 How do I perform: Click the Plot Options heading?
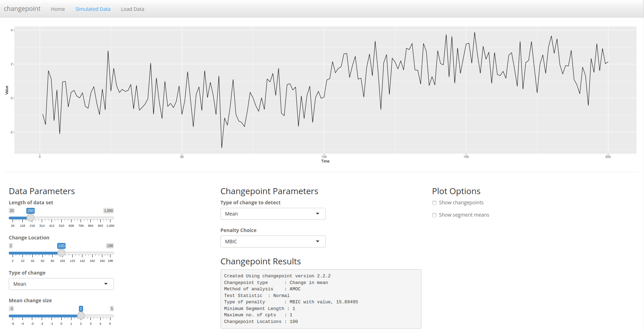point(456,191)
